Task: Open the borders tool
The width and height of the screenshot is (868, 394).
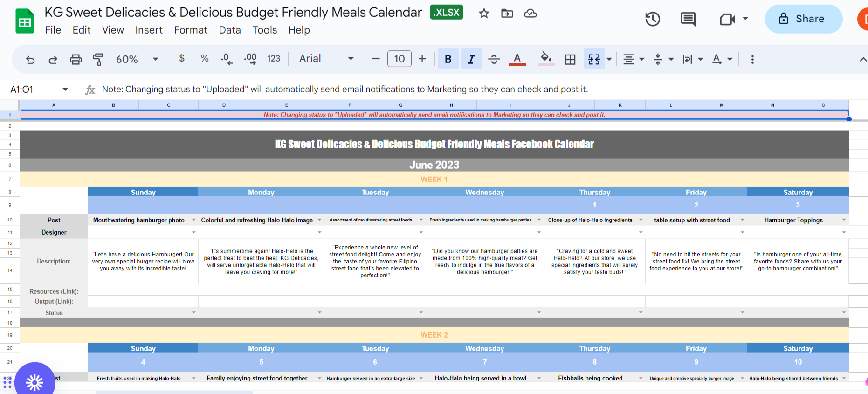Action: point(570,59)
